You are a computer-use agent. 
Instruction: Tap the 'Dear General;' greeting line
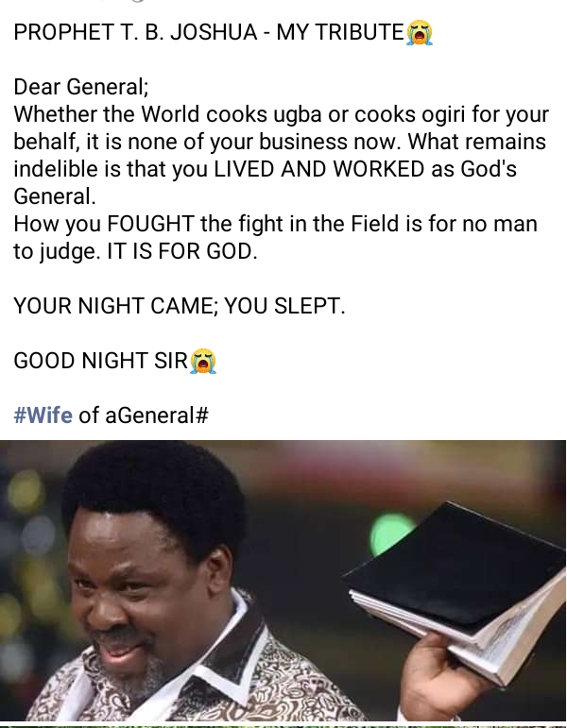tap(81, 87)
